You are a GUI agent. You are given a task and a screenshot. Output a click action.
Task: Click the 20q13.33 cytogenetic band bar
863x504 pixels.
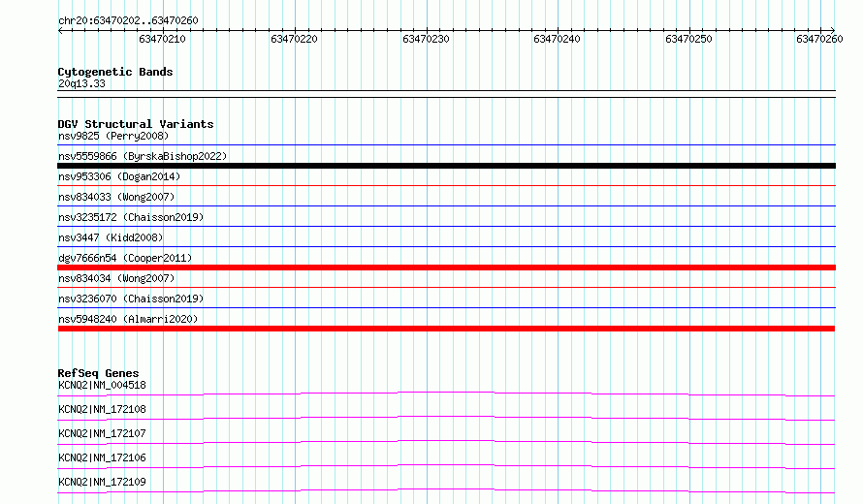click(x=446, y=94)
